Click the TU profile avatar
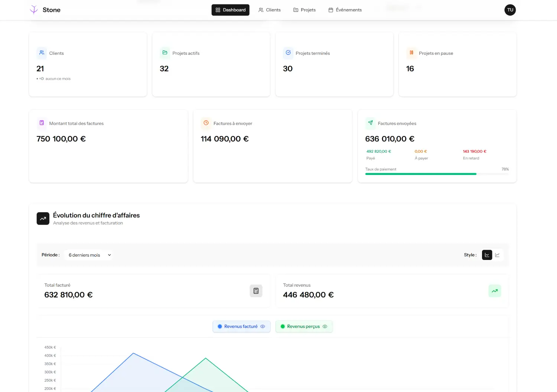The height and width of the screenshot is (392, 557). coord(510,10)
